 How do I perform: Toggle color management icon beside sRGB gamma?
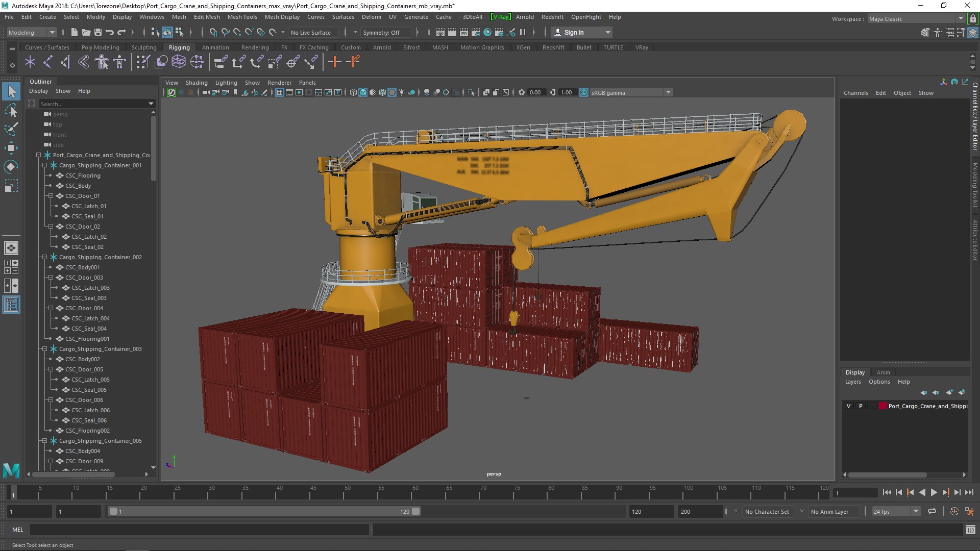click(584, 92)
